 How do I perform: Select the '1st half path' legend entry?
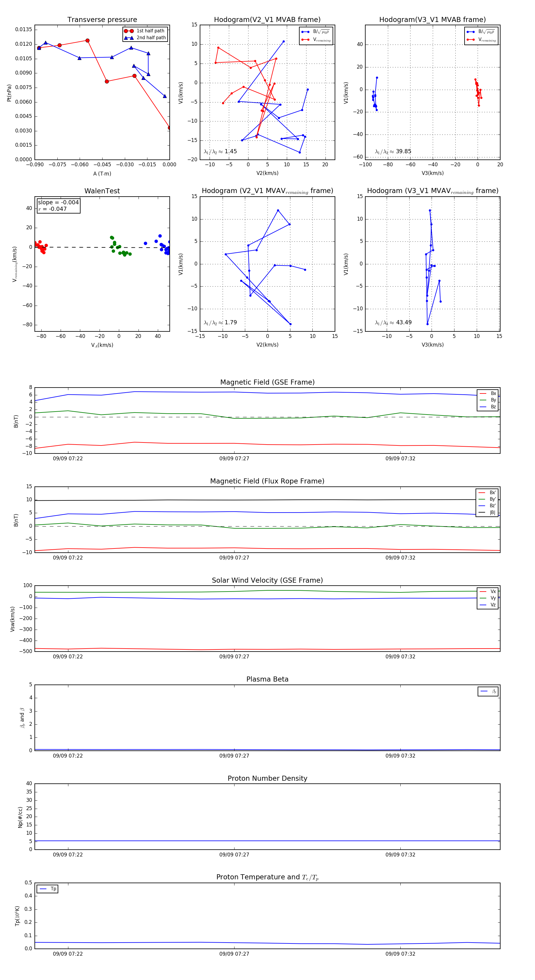(144, 31)
